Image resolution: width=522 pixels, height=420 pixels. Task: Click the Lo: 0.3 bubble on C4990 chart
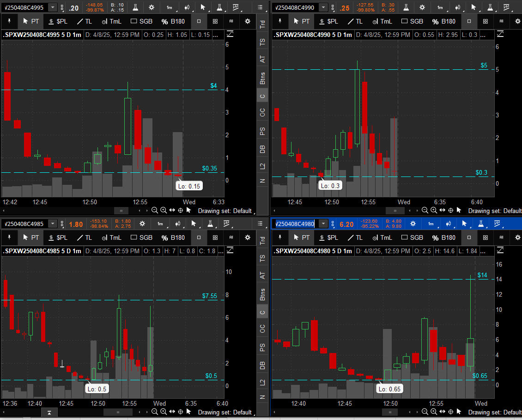click(330, 186)
